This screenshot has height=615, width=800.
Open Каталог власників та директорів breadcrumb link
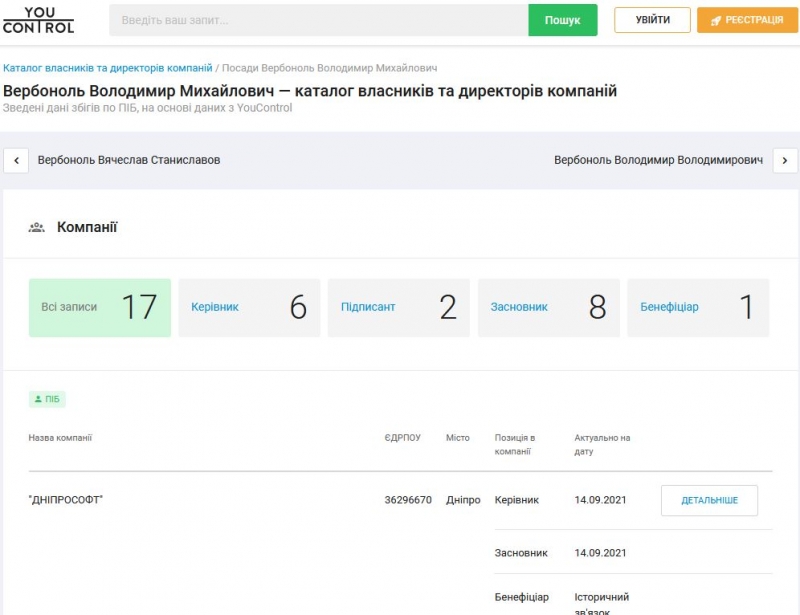pos(108,68)
